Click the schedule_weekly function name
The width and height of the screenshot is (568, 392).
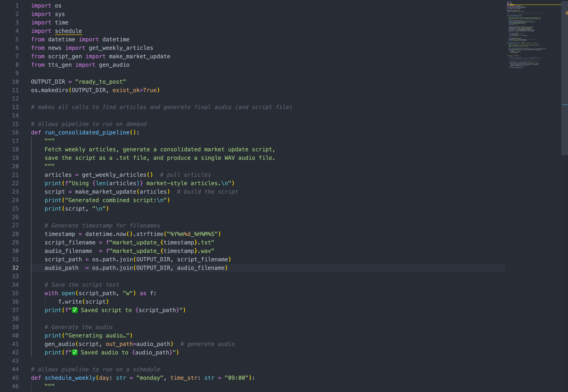click(70, 378)
